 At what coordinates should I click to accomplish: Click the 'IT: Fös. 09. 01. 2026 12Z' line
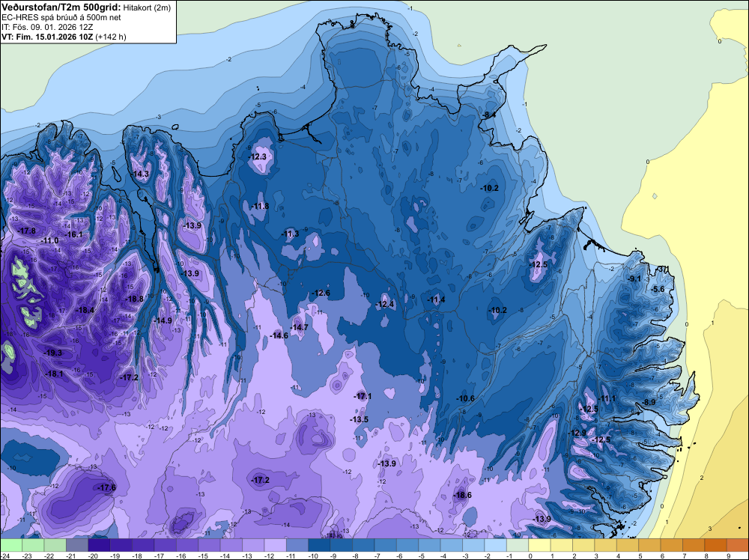coord(47,27)
